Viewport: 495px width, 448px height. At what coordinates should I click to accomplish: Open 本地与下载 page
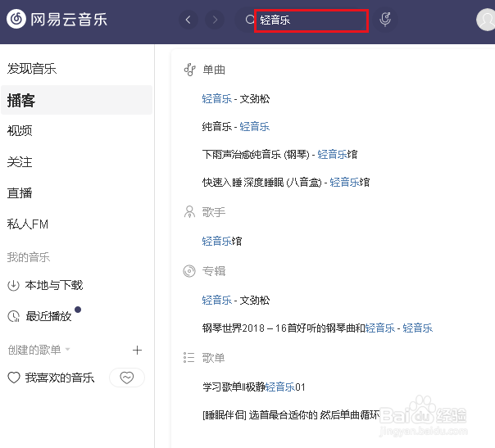point(54,285)
